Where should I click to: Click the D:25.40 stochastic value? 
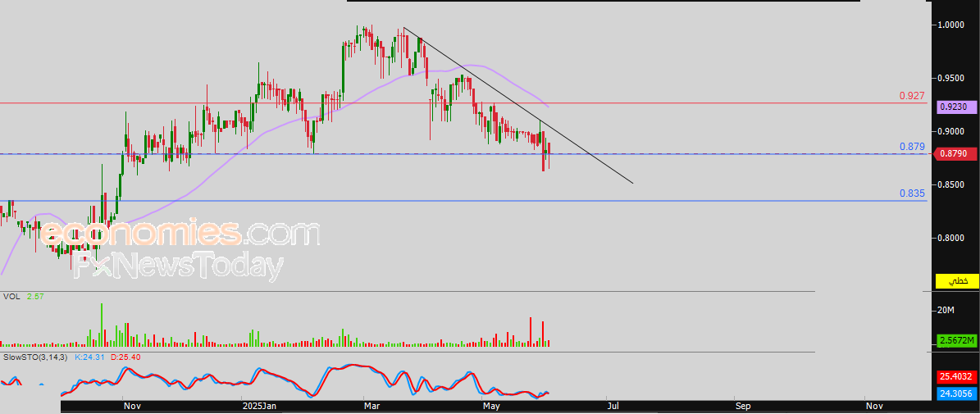[125, 357]
